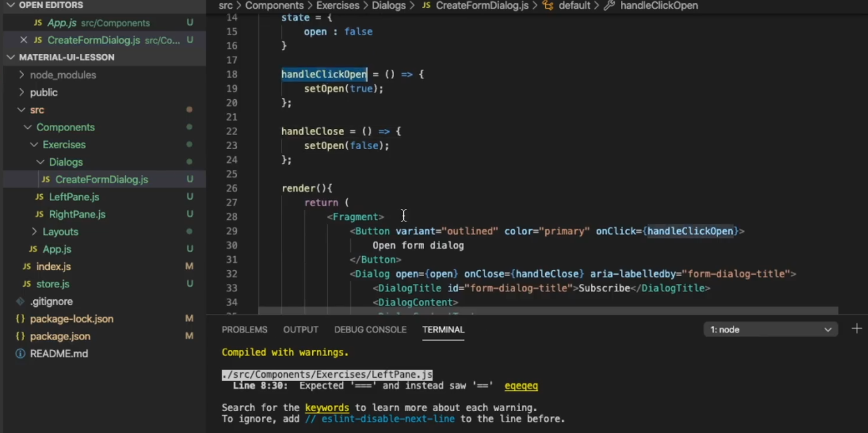Add a new terminal with the plus icon

pos(857,328)
